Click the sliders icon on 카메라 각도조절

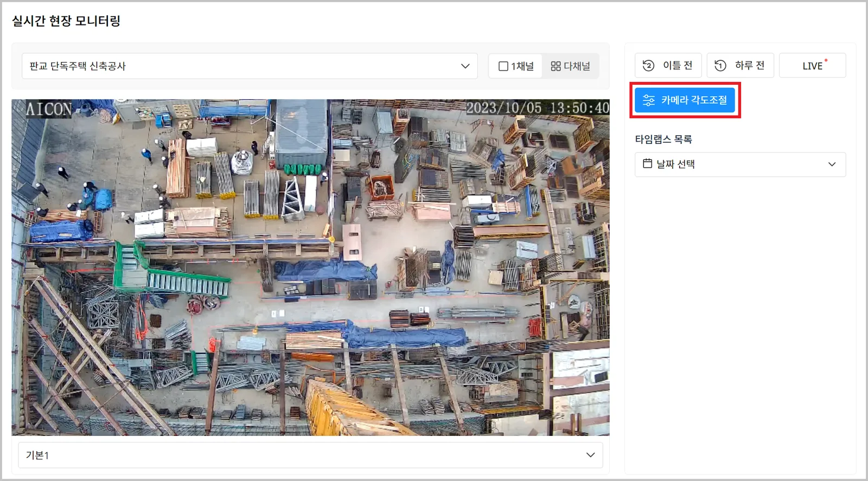pyautogui.click(x=649, y=100)
